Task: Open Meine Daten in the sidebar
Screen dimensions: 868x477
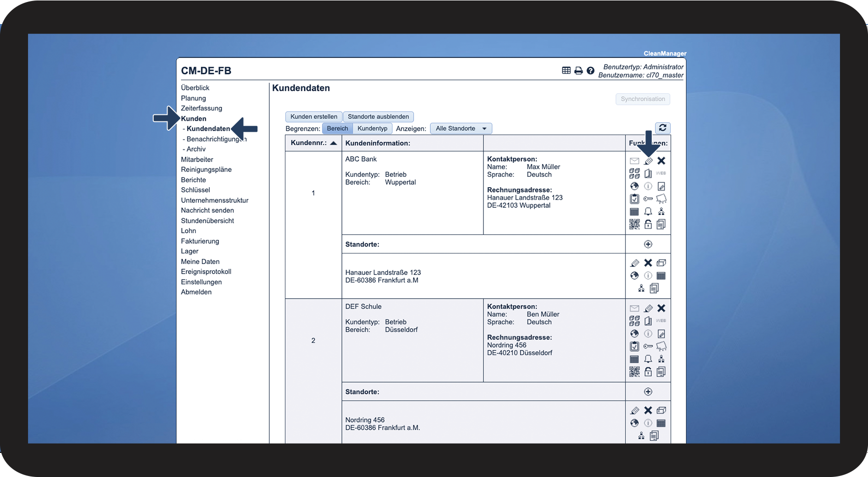Action: pos(200,262)
